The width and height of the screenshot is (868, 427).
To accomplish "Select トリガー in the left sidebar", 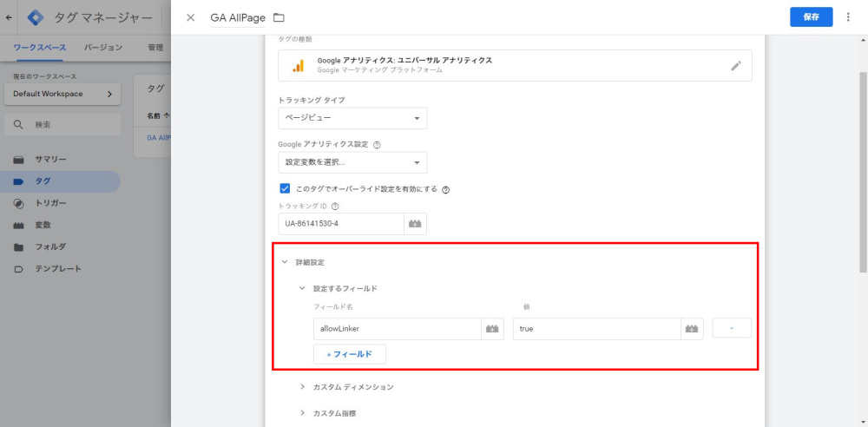I will click(50, 203).
